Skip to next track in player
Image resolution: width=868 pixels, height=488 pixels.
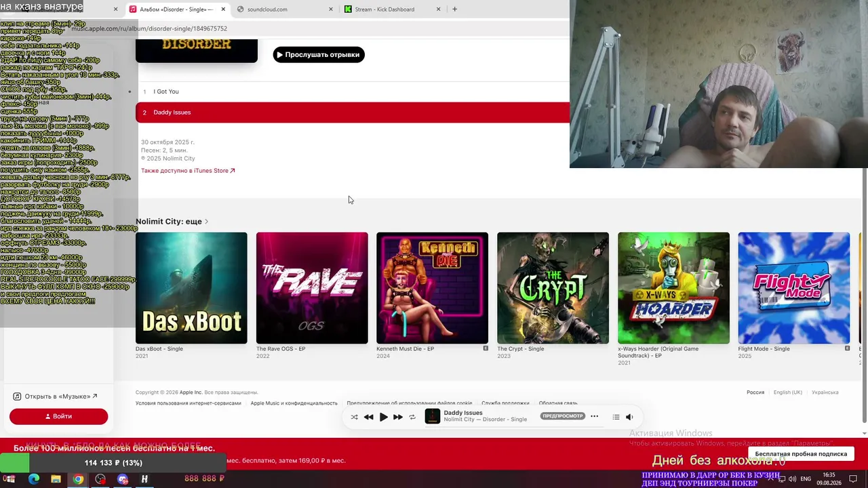pyautogui.click(x=398, y=417)
